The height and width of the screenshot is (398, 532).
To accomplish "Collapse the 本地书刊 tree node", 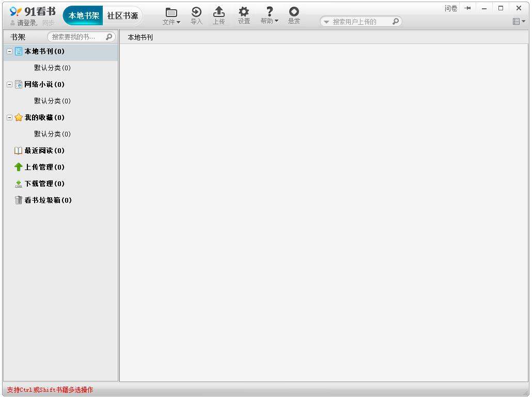I will coord(9,52).
